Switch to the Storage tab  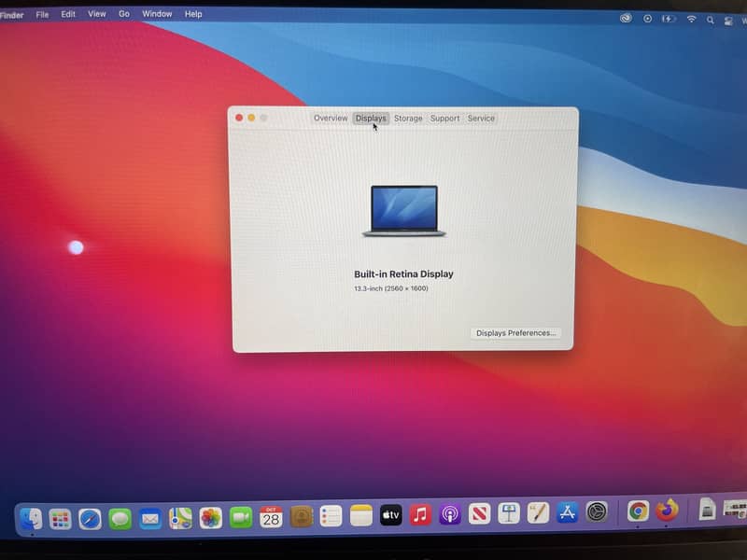(408, 119)
